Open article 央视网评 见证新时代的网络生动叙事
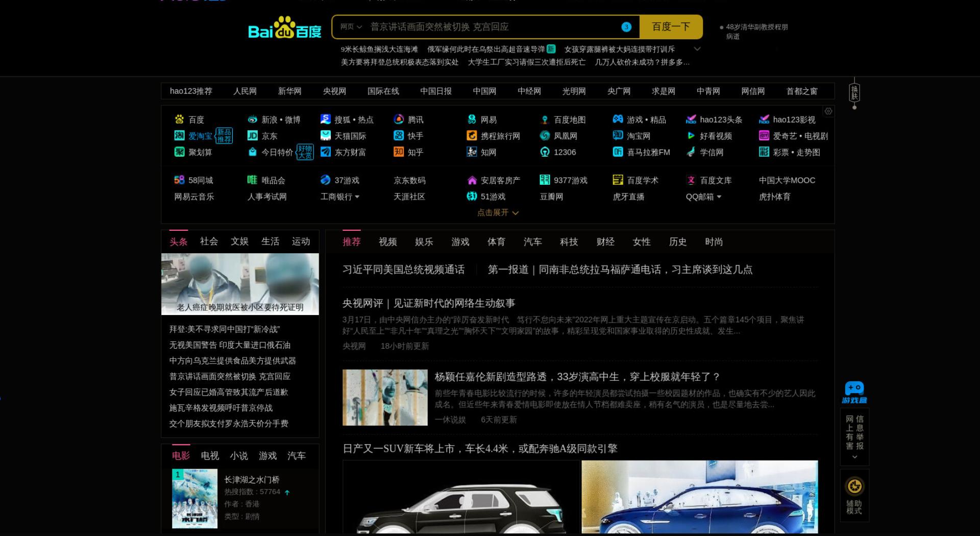Viewport: 980px width, 536px height. (x=429, y=303)
